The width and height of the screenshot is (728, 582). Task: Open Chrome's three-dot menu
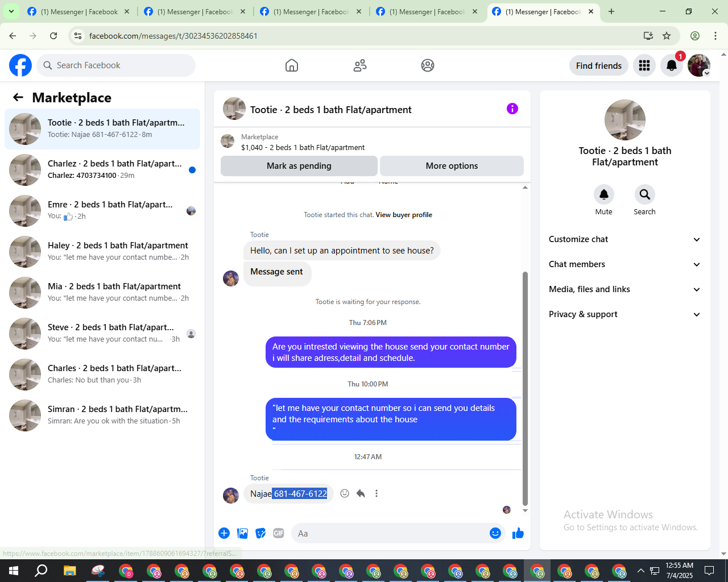coord(715,36)
